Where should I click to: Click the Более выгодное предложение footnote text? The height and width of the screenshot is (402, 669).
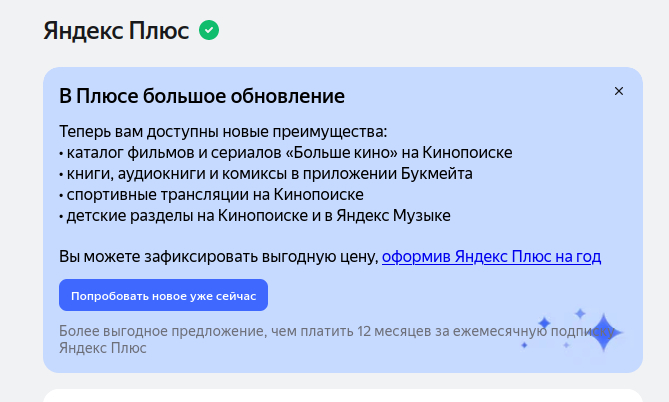[x=337, y=339]
